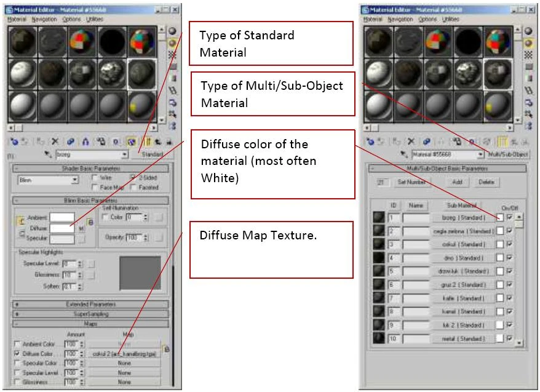This screenshot has height=392, width=540.
Task: Click Put to Library icon in Multi/Sub-Object window
Action: click(457, 142)
